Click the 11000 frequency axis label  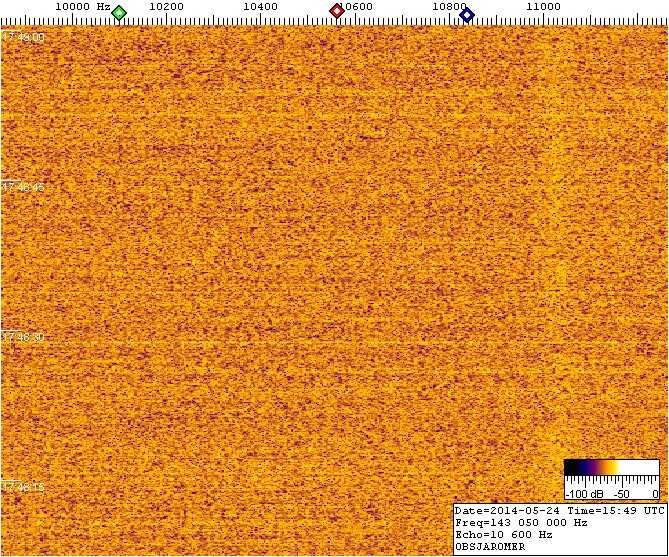click(x=543, y=6)
